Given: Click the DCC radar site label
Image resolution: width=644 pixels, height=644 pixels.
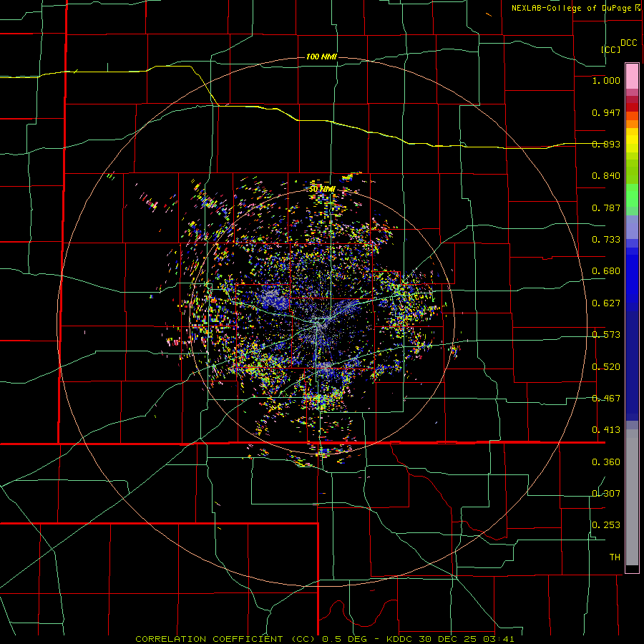Looking at the screenshot, I should [x=629, y=43].
